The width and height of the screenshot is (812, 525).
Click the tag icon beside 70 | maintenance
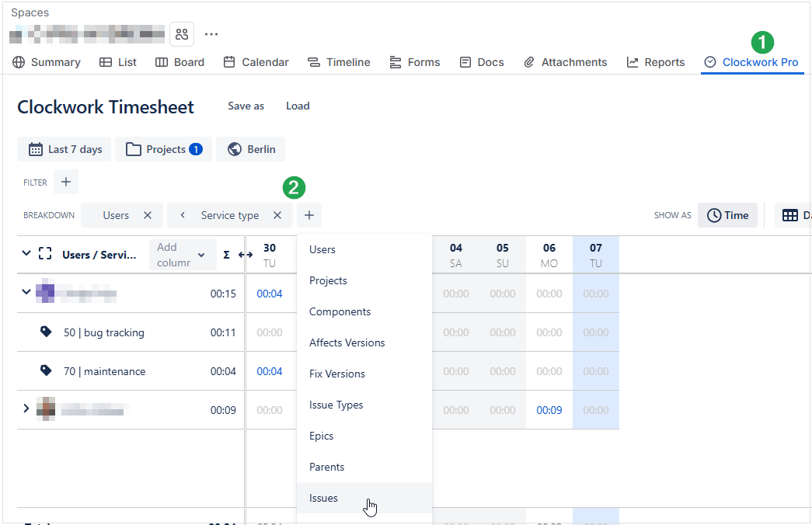tap(46, 370)
